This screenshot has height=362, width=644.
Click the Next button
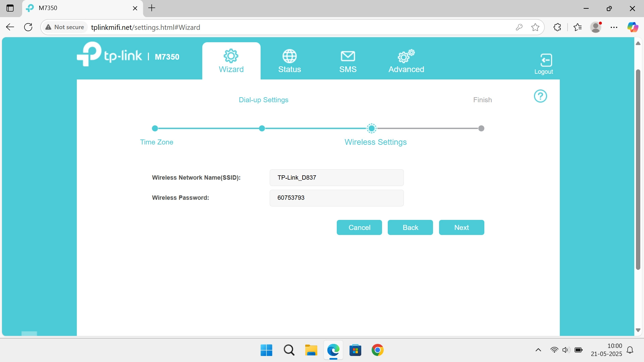pos(461,227)
